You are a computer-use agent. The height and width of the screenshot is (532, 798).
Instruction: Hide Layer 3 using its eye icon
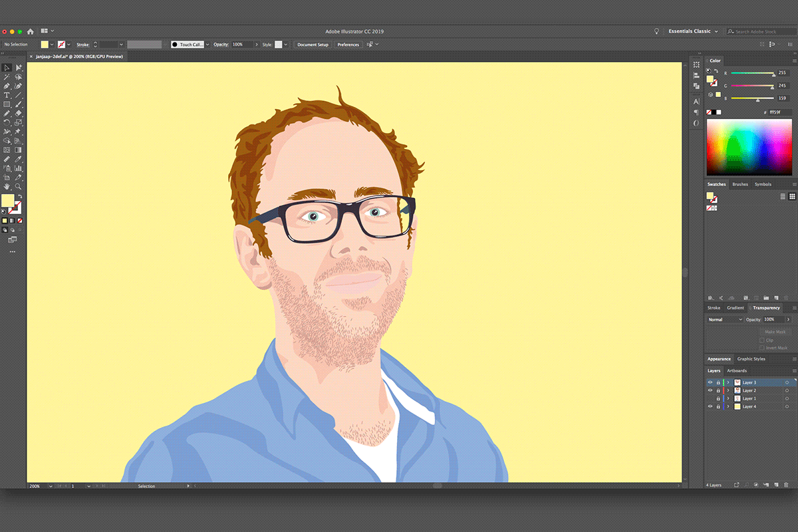click(x=710, y=382)
